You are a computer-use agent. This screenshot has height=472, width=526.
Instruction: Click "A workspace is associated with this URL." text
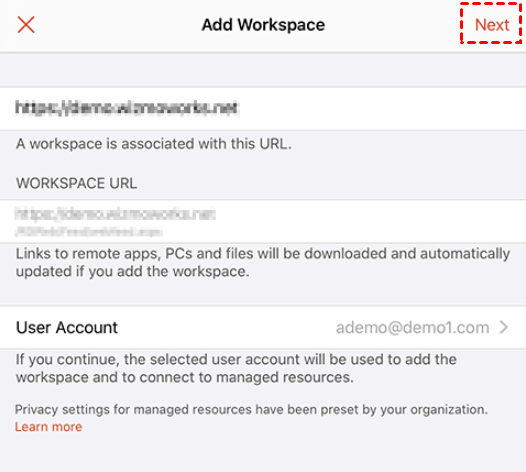pos(154,144)
